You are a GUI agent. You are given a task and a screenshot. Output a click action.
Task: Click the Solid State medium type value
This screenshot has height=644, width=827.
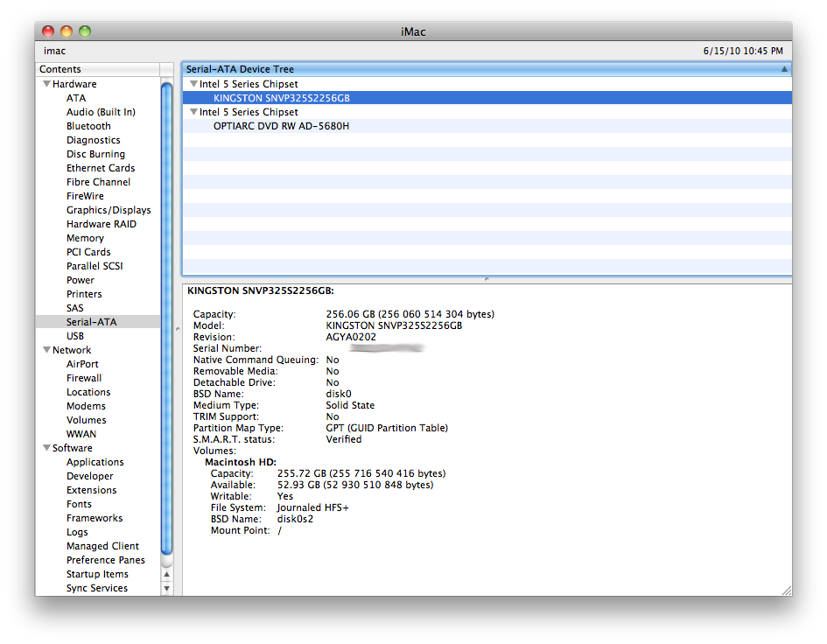[x=350, y=405]
